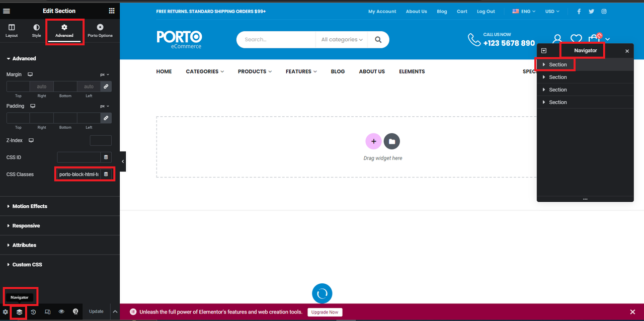Viewport: 644px width, 321px height.
Task: Click the phone call icon
Action: pos(474,40)
